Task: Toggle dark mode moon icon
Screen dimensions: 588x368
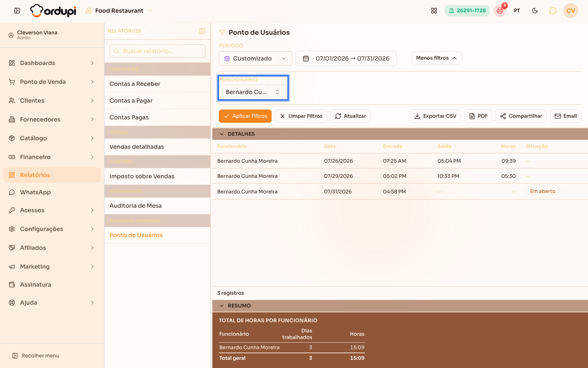Action: (x=535, y=11)
